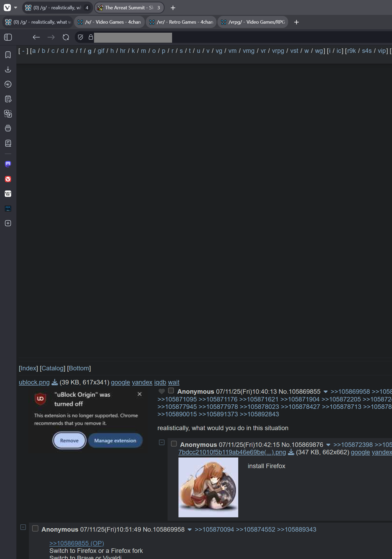Open the ublock.png file link

(34, 382)
